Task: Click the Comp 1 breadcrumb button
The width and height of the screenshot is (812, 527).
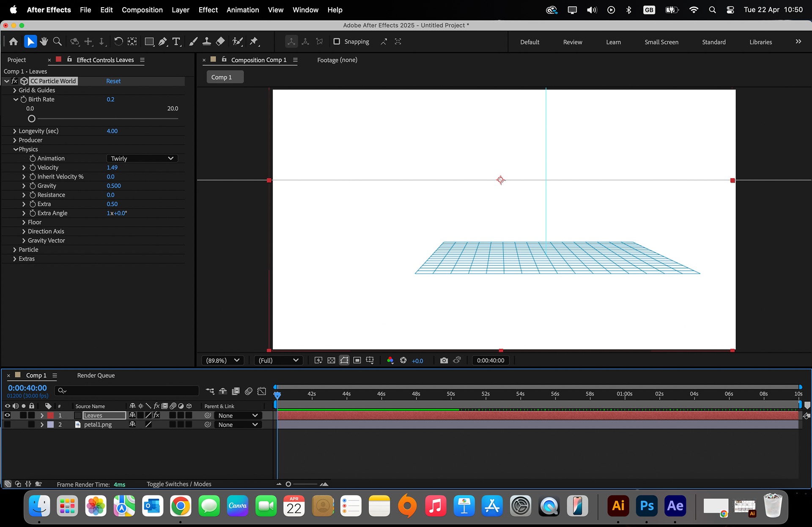Action: pos(225,77)
